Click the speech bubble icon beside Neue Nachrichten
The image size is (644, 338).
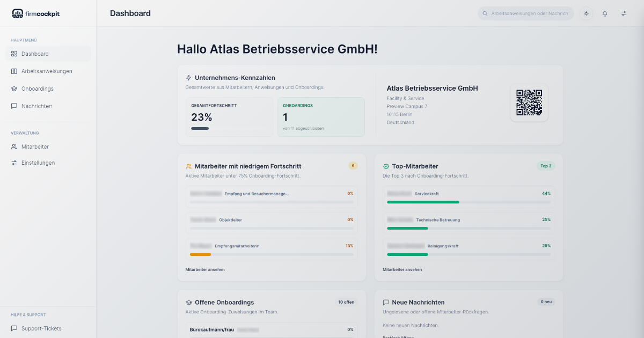[x=386, y=303]
